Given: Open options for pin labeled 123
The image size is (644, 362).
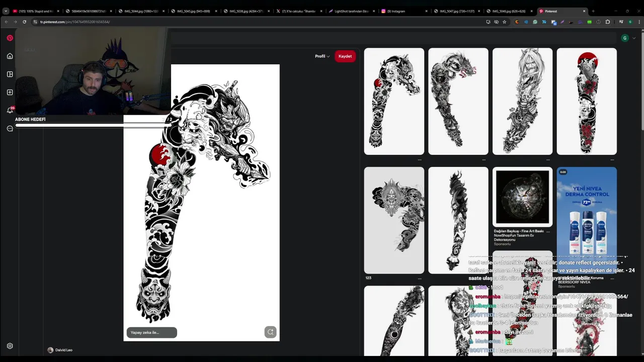Looking at the screenshot, I should click(x=420, y=278).
